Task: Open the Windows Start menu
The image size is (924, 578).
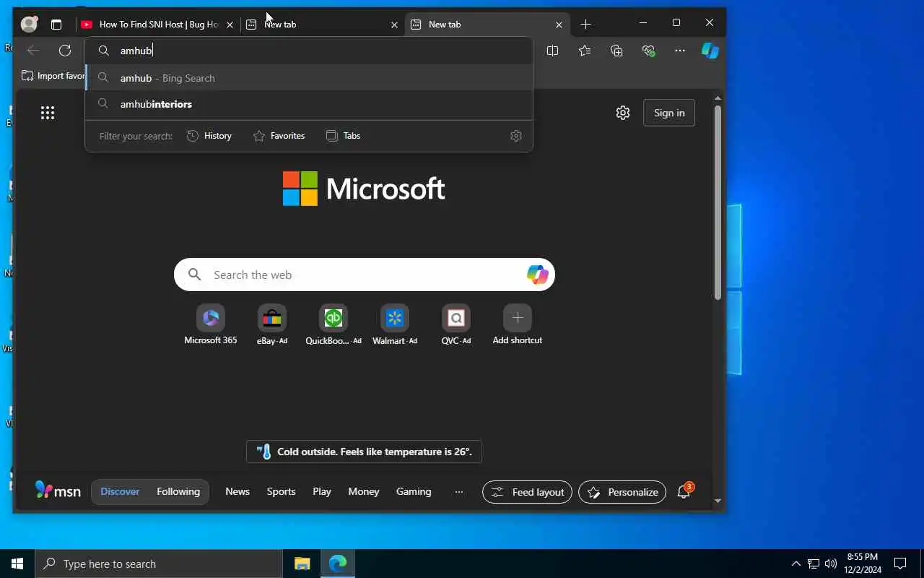Action: click(x=17, y=564)
